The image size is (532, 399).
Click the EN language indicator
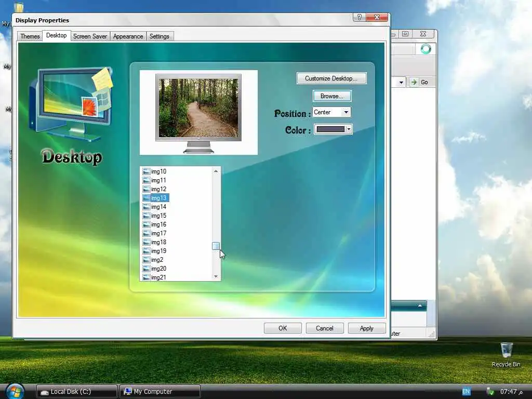coord(466,392)
